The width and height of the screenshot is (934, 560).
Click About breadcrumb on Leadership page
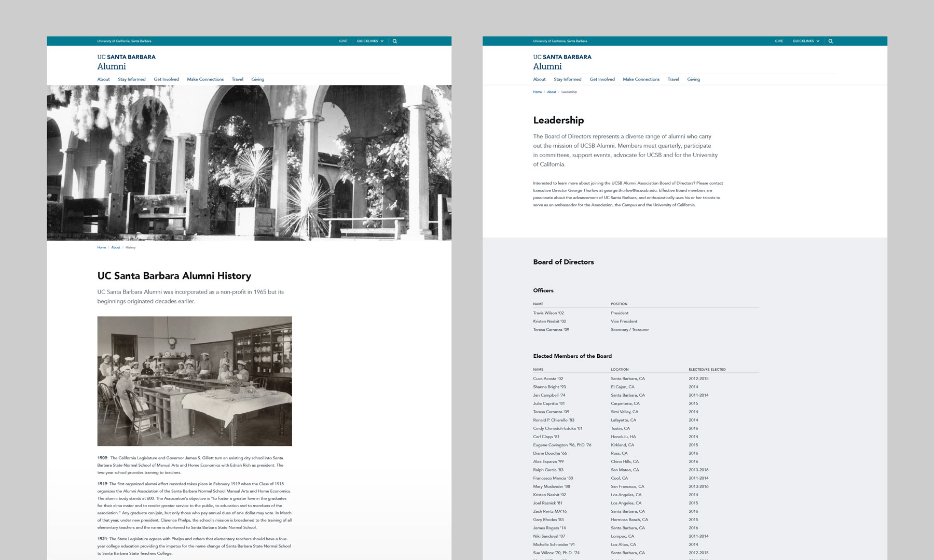pos(551,92)
